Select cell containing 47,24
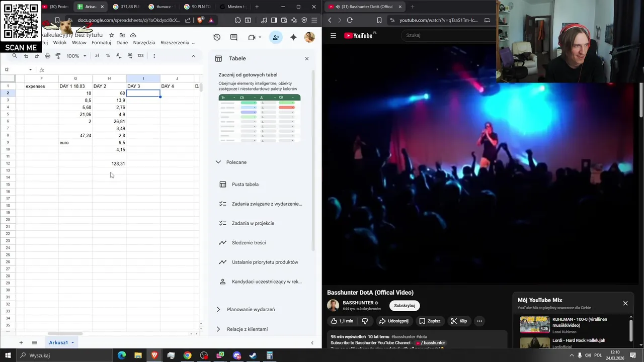 [x=75, y=135]
